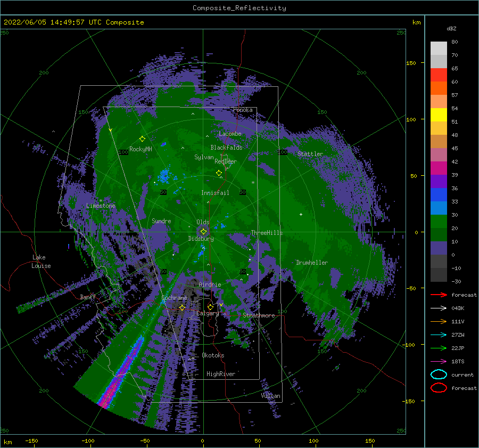Click the light grey 80 dBZ swatch
Viewport: 479px width, 448px height.
click(439, 48)
